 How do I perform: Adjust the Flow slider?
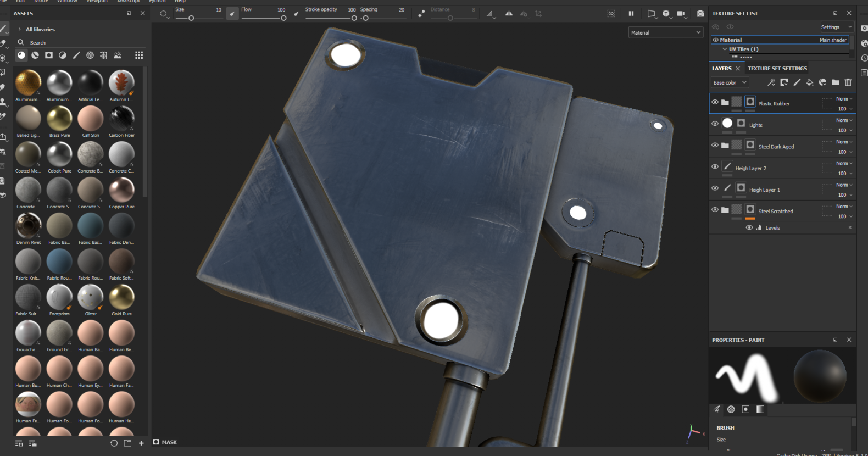tap(264, 18)
